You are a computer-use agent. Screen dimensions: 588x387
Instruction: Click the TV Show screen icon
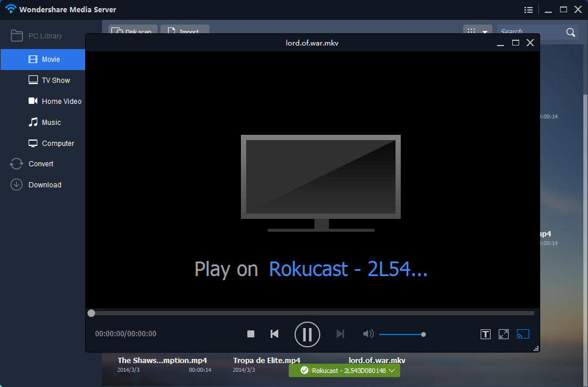click(x=33, y=80)
